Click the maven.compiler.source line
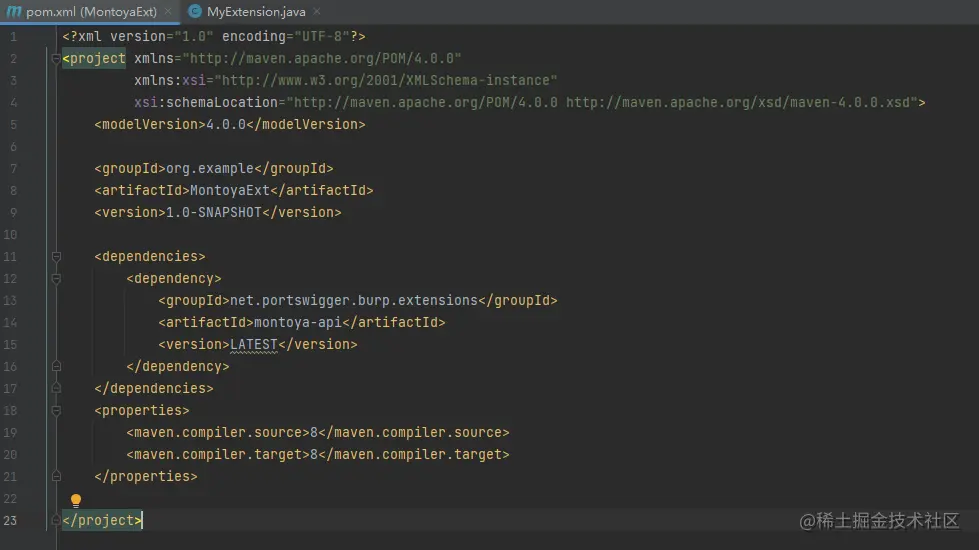This screenshot has height=550, width=979. coord(318,433)
